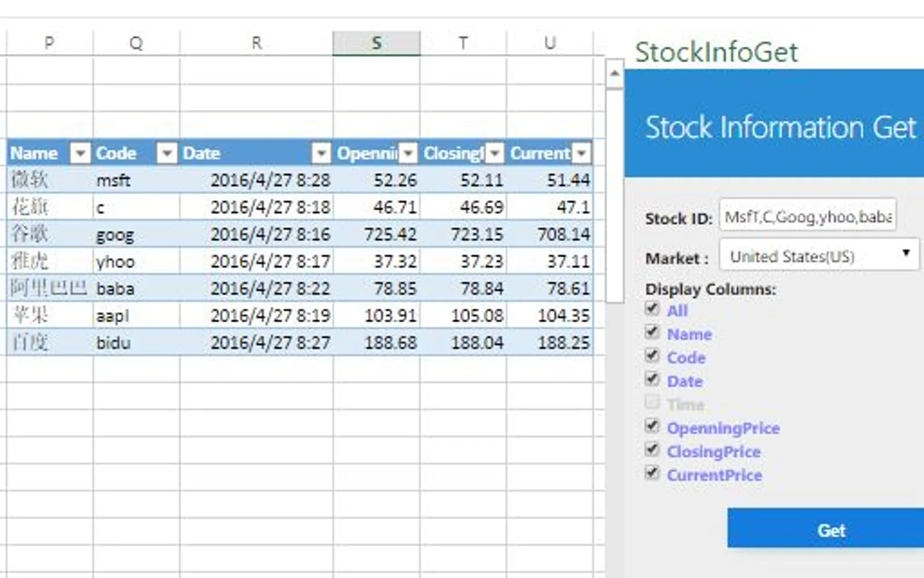
Task: Click into the Stock ID input field
Action: 808,216
